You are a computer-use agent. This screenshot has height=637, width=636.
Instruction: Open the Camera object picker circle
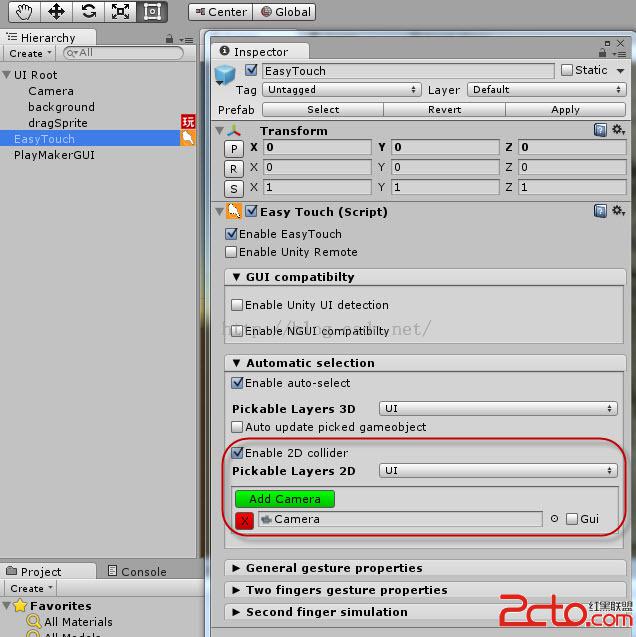(554, 519)
